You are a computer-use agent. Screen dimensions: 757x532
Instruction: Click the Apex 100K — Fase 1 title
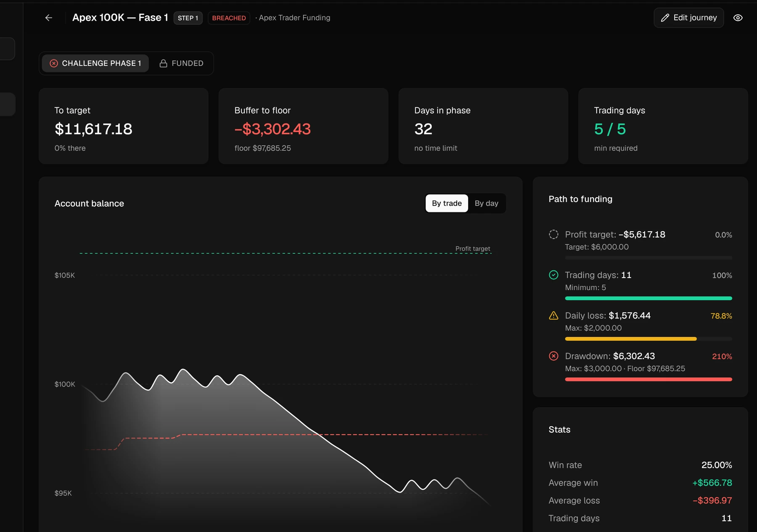pyautogui.click(x=120, y=18)
